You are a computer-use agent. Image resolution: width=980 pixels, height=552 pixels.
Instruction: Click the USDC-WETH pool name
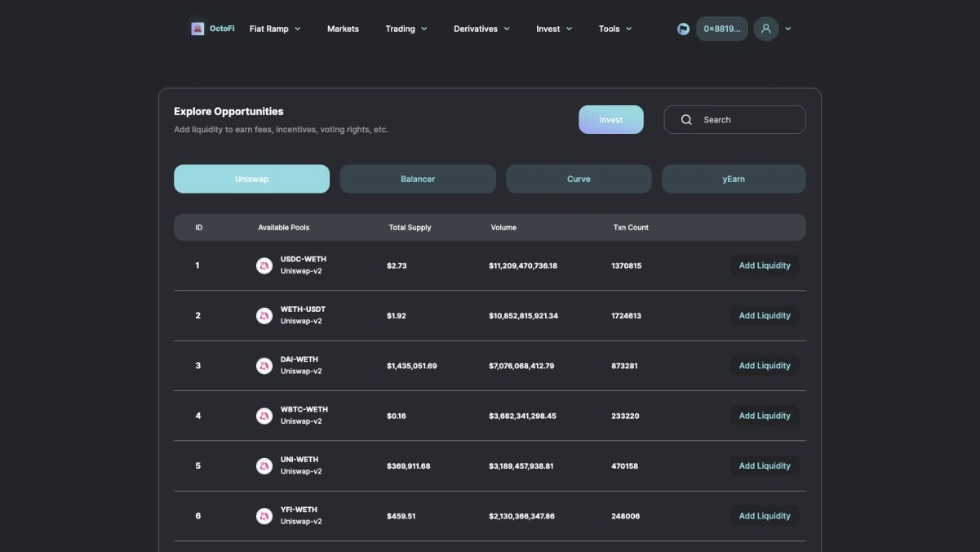(x=304, y=259)
